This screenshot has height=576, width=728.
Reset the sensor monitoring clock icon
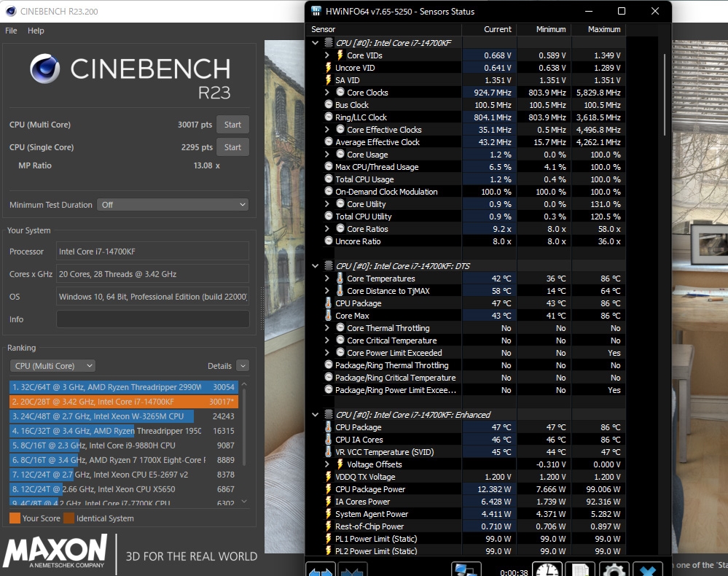(x=547, y=569)
